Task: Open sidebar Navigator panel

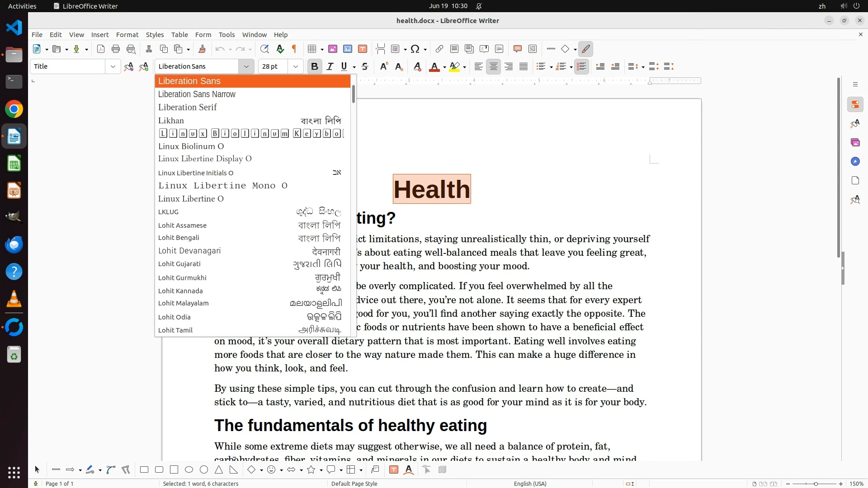Action: pyautogui.click(x=855, y=162)
